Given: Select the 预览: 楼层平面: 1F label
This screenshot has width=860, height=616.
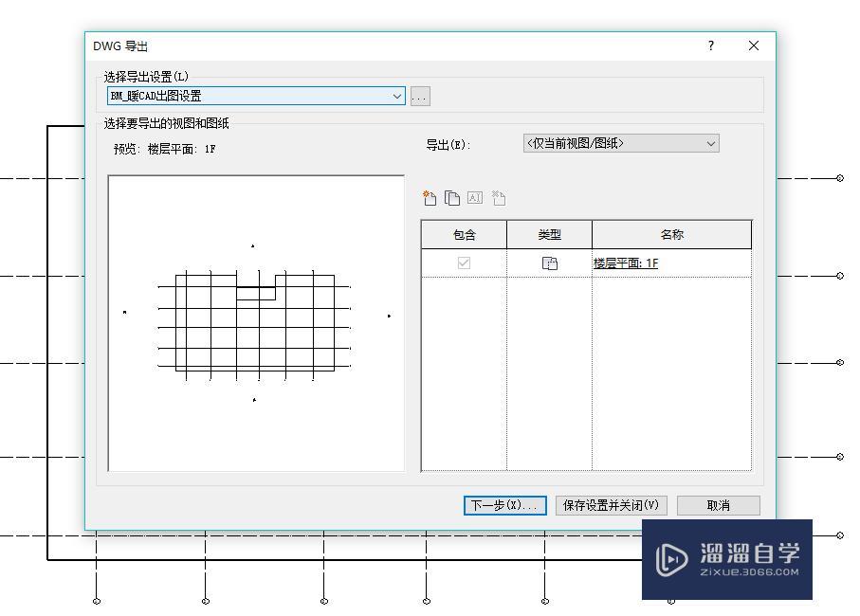Looking at the screenshot, I should coord(165,149).
